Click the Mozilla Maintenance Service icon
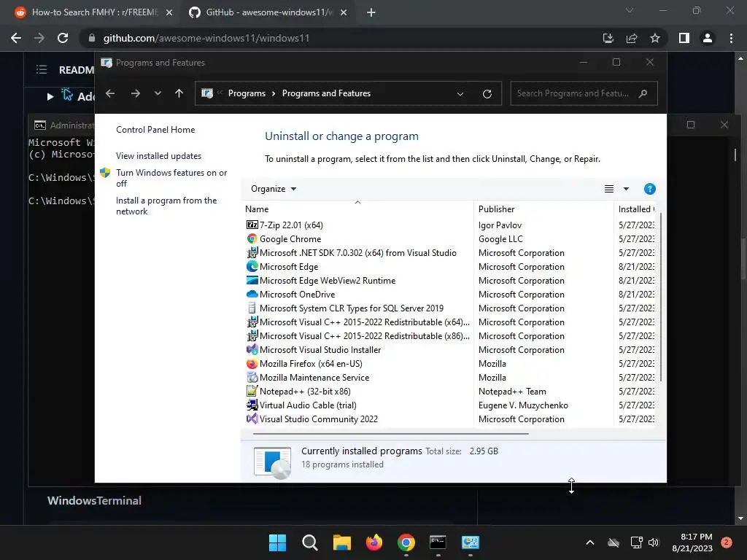This screenshot has height=560, width=747. click(x=252, y=377)
